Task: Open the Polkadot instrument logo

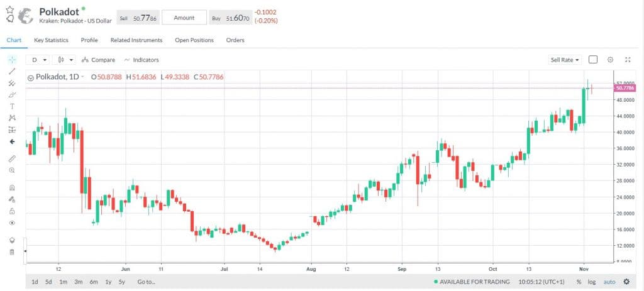Action: [26, 16]
